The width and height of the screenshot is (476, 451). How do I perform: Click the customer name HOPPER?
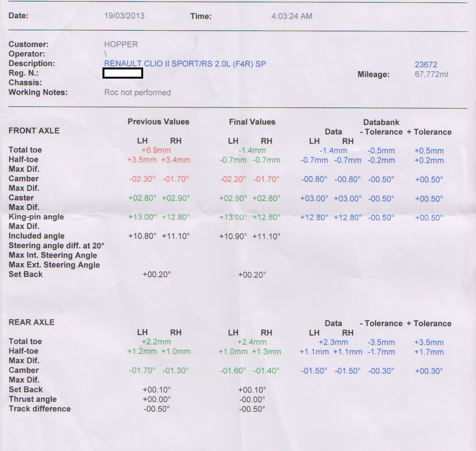[121, 44]
